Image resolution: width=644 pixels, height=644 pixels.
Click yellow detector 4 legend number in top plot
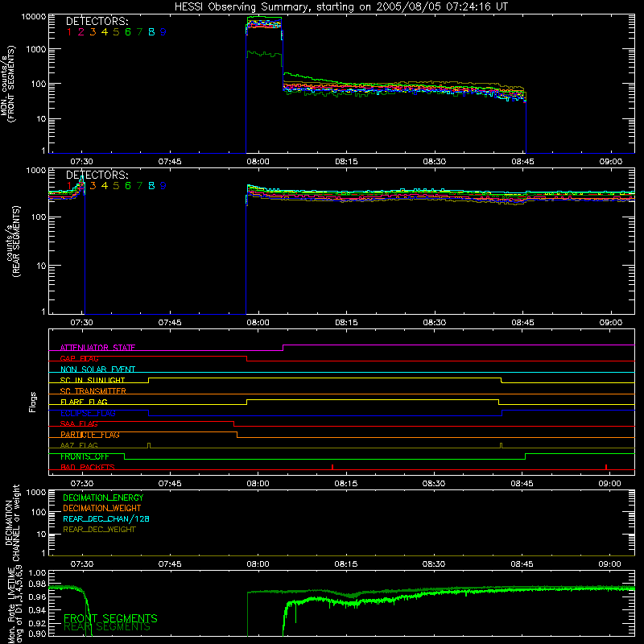pyautogui.click(x=105, y=32)
